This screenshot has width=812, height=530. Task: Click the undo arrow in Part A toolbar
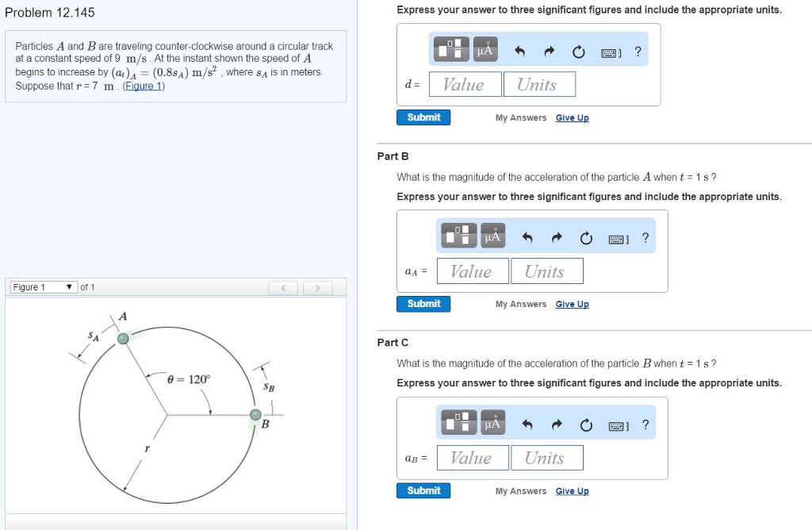click(520, 51)
